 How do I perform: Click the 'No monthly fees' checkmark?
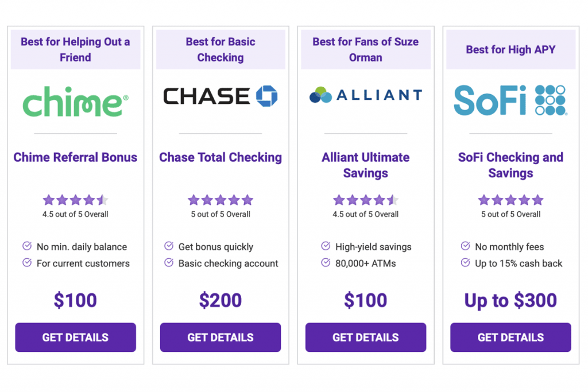[466, 246]
